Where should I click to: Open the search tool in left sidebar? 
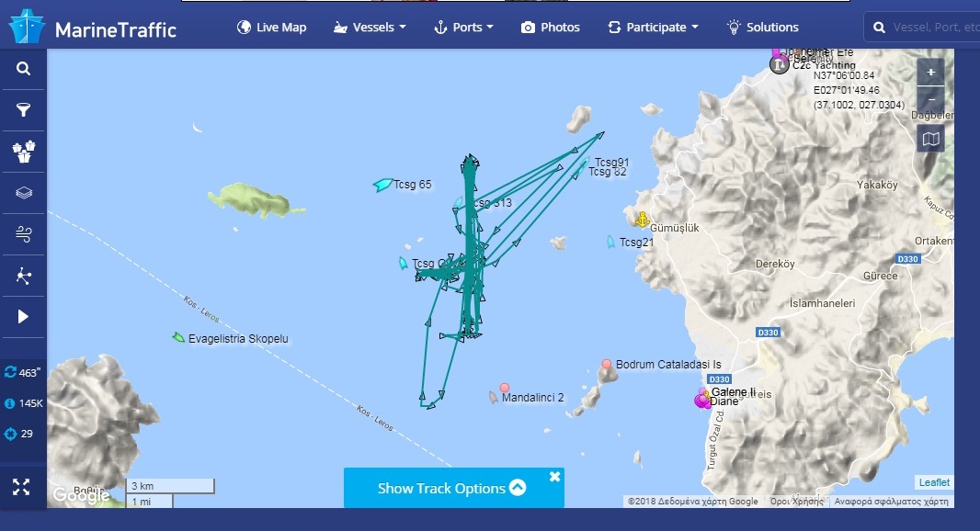point(23,69)
